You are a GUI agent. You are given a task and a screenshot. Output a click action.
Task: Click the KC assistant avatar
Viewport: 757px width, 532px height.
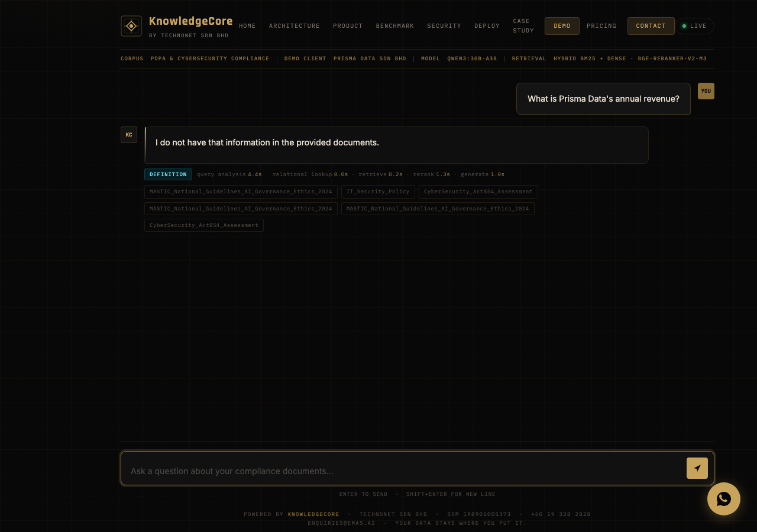[129, 135]
